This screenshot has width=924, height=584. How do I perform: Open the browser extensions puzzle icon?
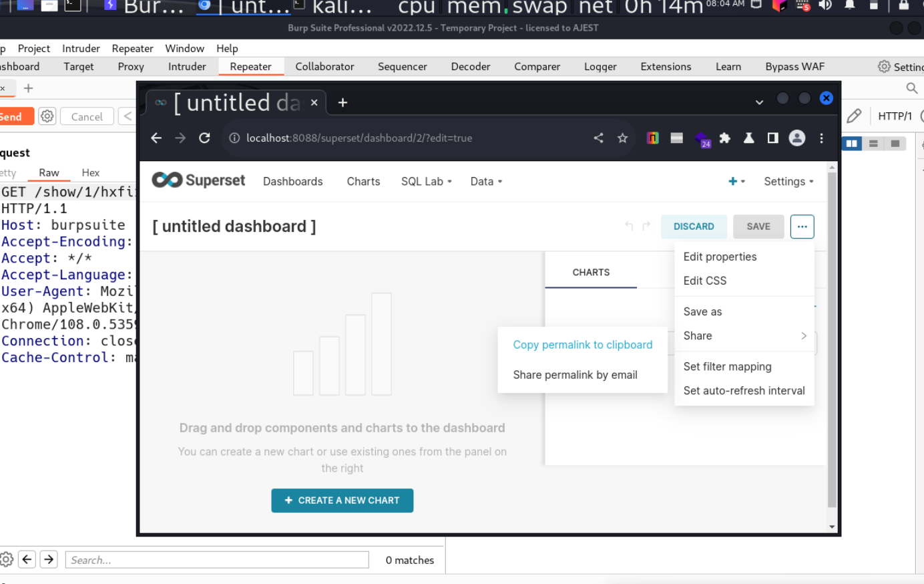(x=724, y=138)
